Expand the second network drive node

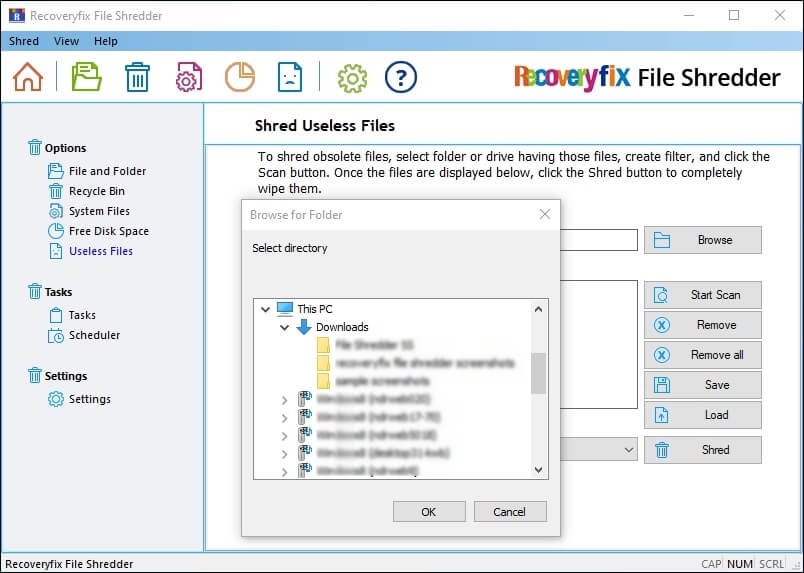click(x=284, y=418)
